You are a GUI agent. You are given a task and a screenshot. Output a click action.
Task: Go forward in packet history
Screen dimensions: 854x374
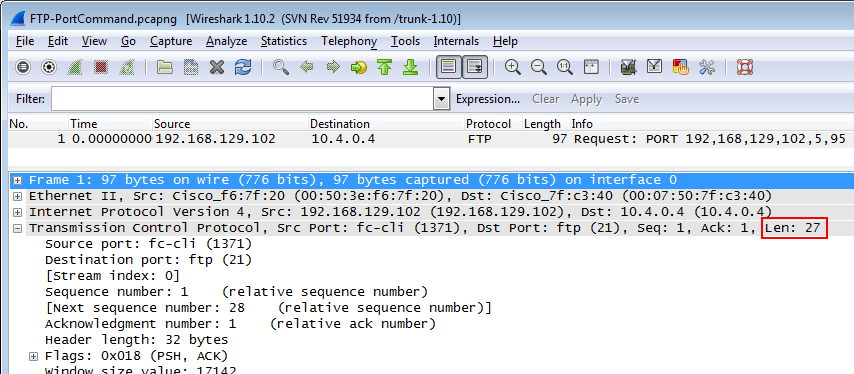click(333, 68)
